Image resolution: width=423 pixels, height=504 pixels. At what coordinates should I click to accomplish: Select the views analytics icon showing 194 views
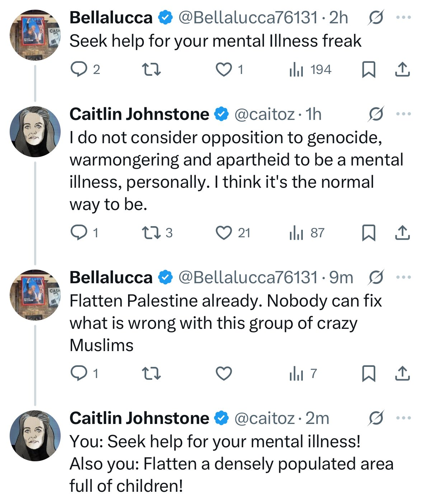tap(299, 70)
